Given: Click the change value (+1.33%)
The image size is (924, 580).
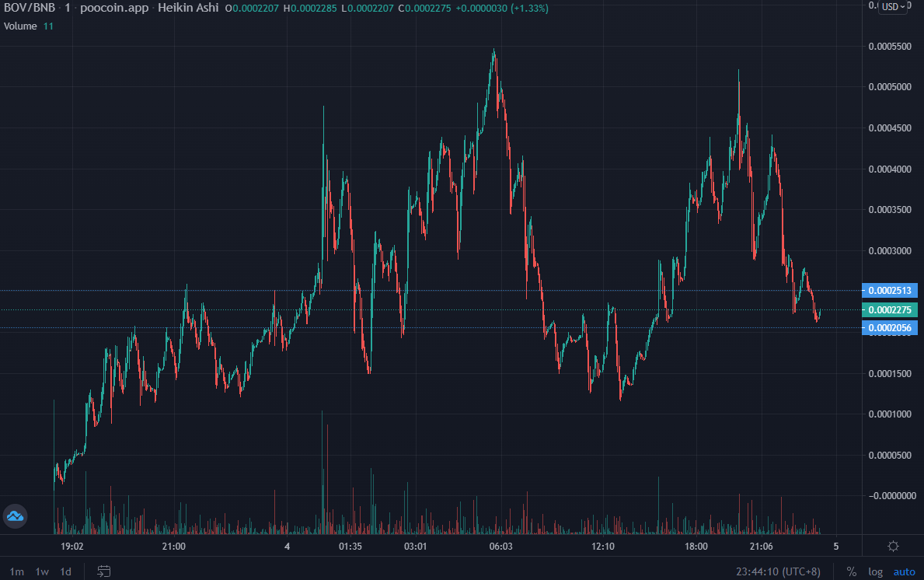Looking at the screenshot, I should click(x=529, y=9).
